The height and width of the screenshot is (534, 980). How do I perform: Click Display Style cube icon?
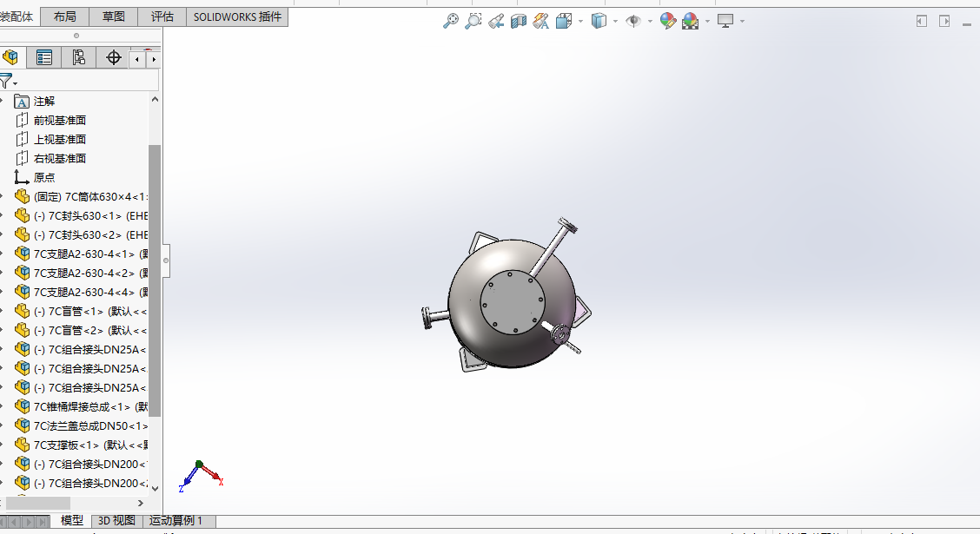[599, 21]
